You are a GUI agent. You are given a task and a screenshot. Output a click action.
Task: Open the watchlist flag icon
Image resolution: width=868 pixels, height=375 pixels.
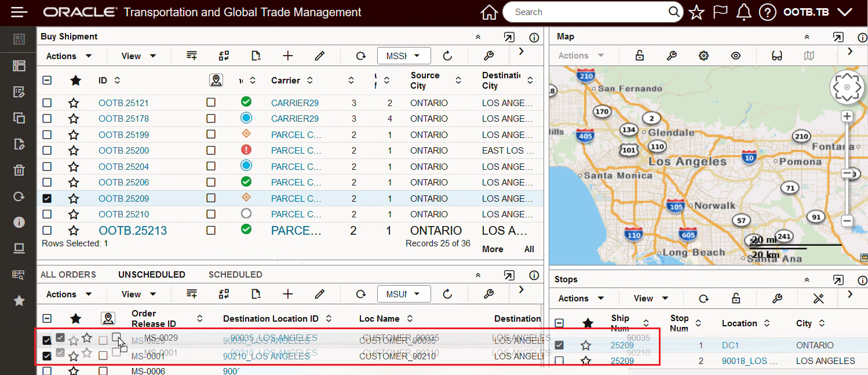720,12
